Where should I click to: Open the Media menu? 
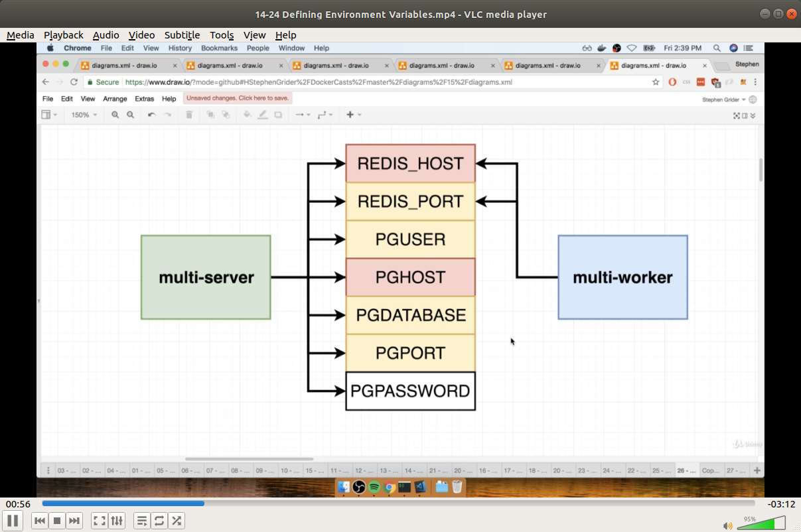21,35
